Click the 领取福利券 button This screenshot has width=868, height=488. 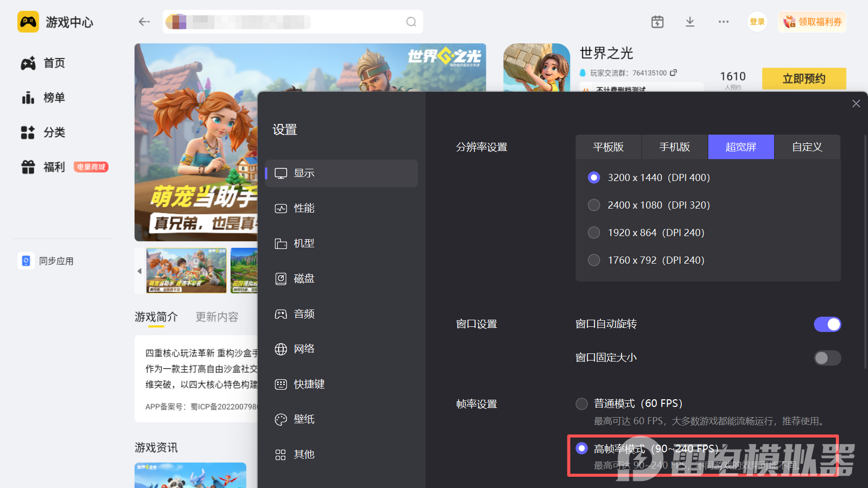tap(812, 22)
